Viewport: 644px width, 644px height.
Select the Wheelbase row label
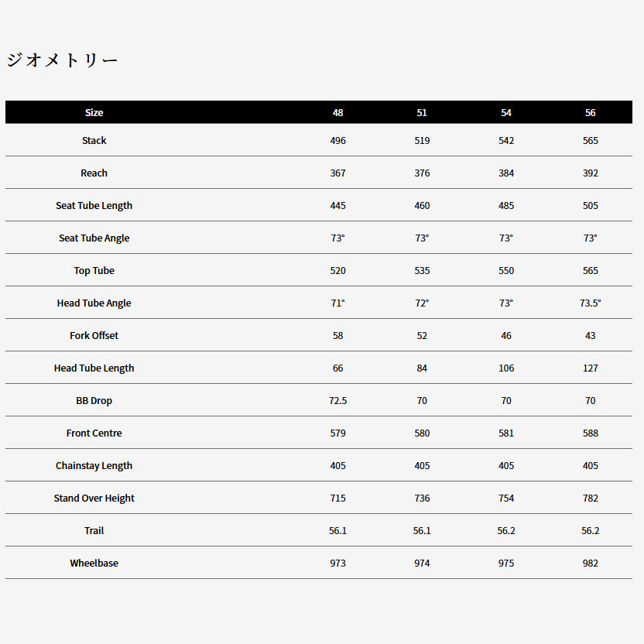pos(94,563)
